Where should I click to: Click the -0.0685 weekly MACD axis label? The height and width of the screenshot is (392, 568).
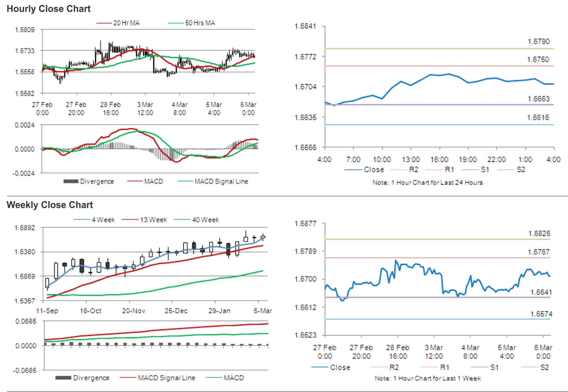tap(25, 370)
